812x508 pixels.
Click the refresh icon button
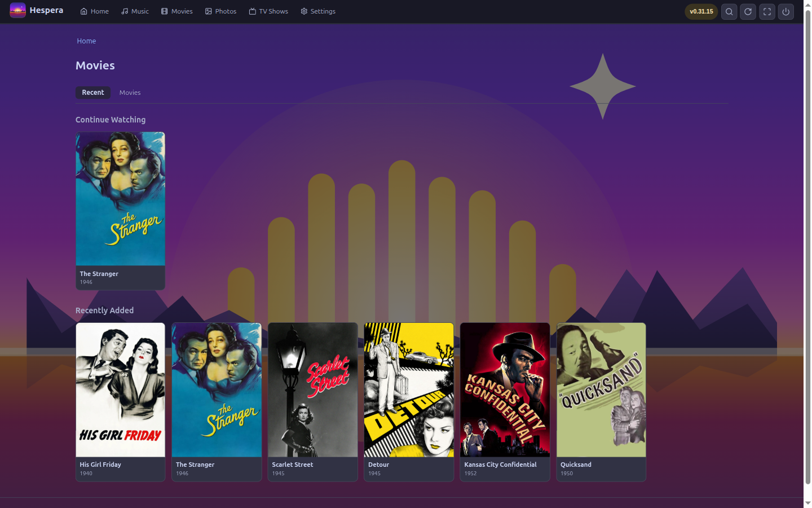(x=748, y=11)
